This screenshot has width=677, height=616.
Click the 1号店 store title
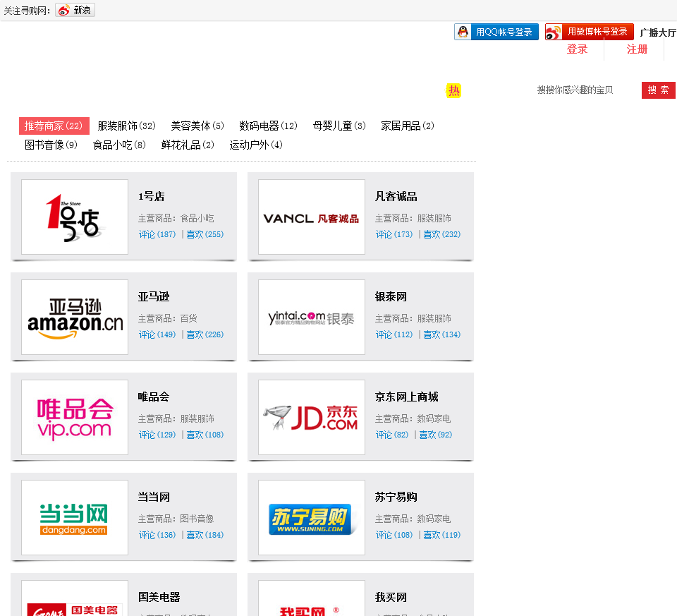pos(152,197)
